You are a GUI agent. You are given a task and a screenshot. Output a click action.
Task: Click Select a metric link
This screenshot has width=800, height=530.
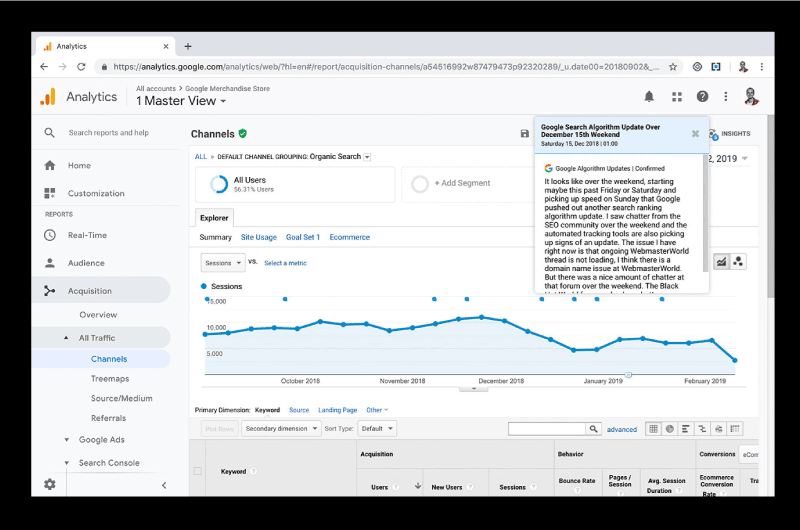pyautogui.click(x=285, y=263)
